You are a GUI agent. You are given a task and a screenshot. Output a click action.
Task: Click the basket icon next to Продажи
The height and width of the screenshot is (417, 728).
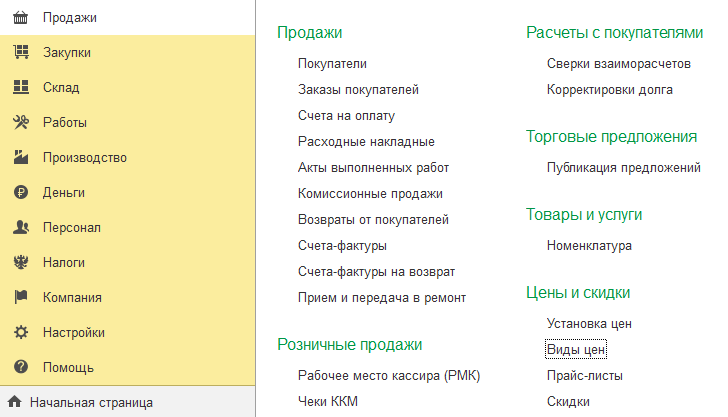pyautogui.click(x=20, y=18)
